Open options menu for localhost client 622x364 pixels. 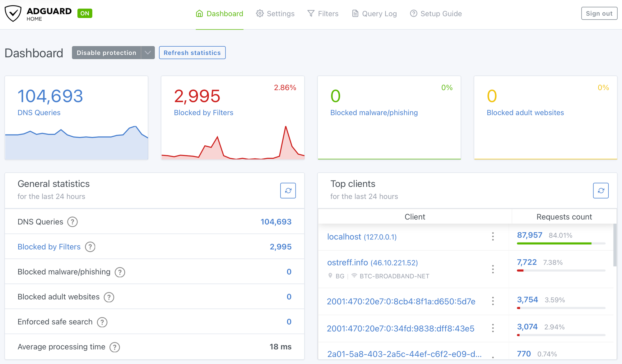493,237
